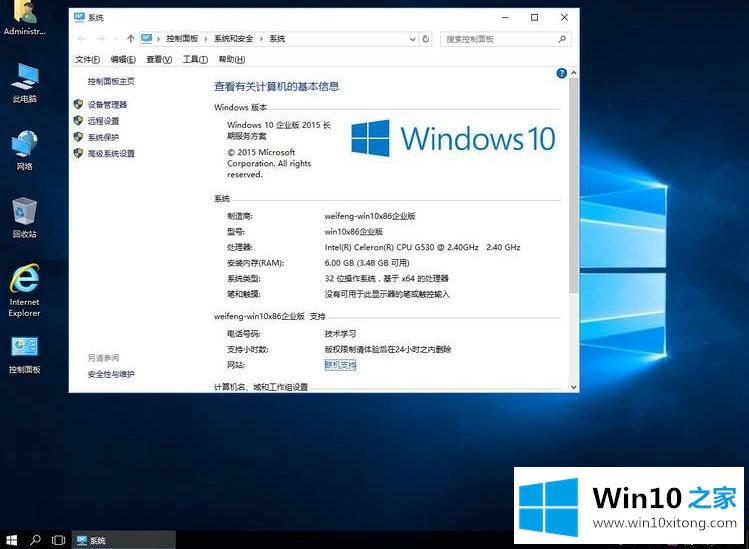Click the shield icon beside 远程设置
Viewport: 749px width, 549px height.
point(78,120)
